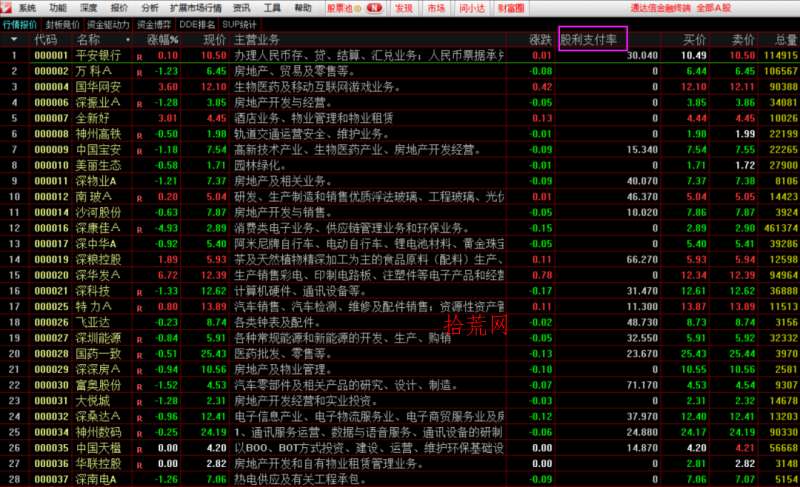Open the header dropdown arrow before 代码

point(14,39)
